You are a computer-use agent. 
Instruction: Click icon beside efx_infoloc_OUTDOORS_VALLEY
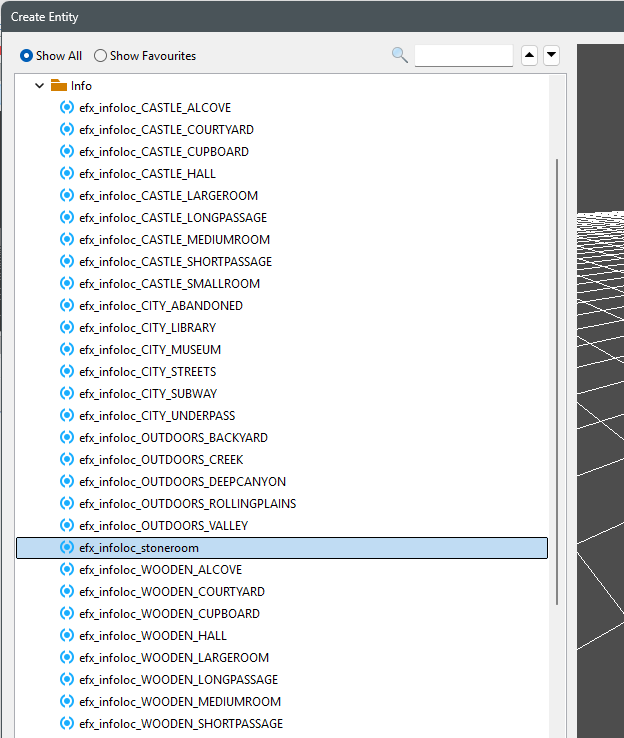[67, 525]
